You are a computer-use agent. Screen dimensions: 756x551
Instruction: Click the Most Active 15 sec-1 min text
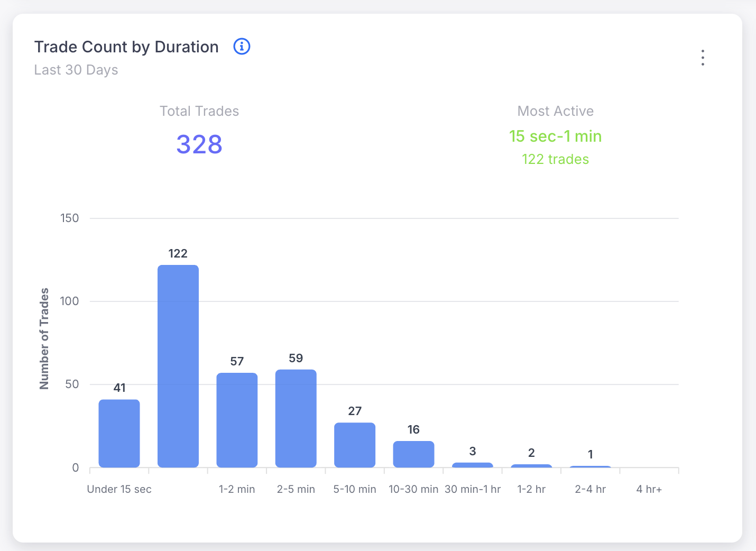point(555,136)
